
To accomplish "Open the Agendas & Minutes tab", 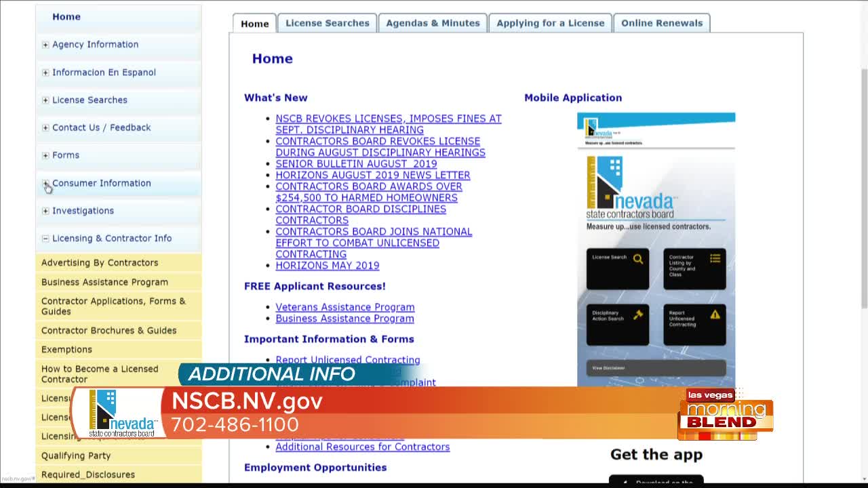I will (x=433, y=23).
